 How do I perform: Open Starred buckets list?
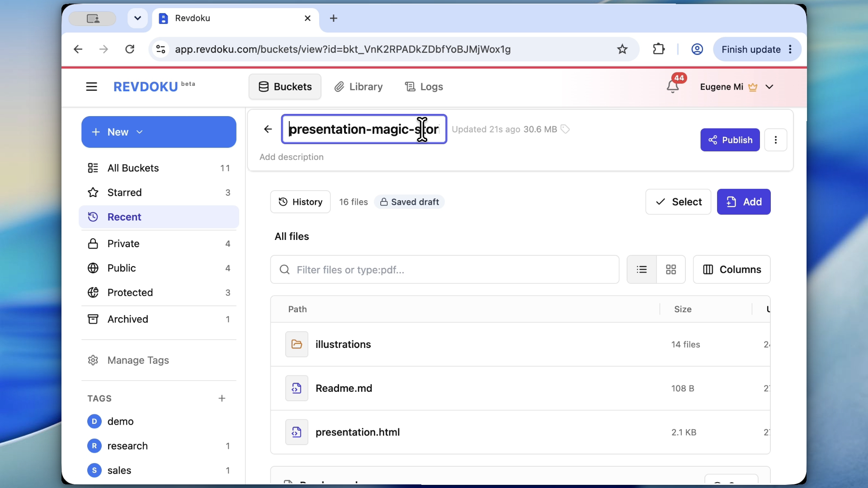(x=159, y=192)
